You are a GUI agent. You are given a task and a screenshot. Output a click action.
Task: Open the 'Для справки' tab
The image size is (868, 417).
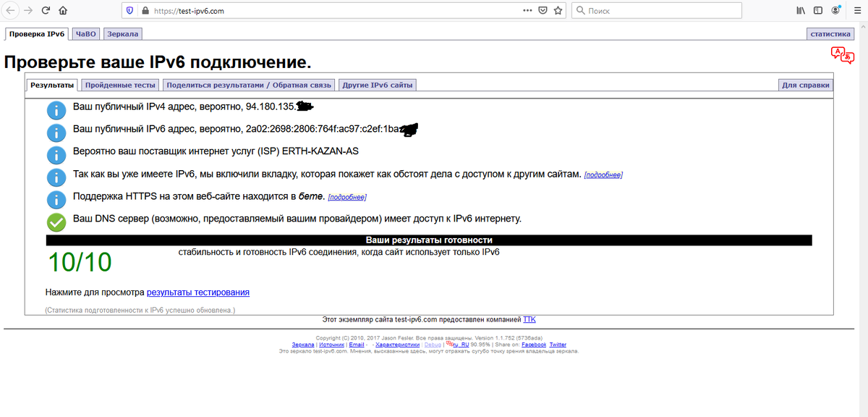point(805,85)
